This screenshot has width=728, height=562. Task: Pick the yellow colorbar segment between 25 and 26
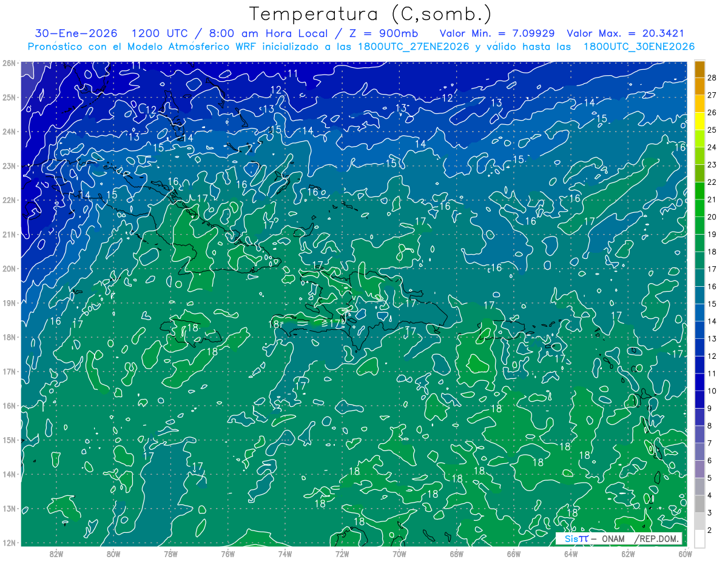click(699, 121)
